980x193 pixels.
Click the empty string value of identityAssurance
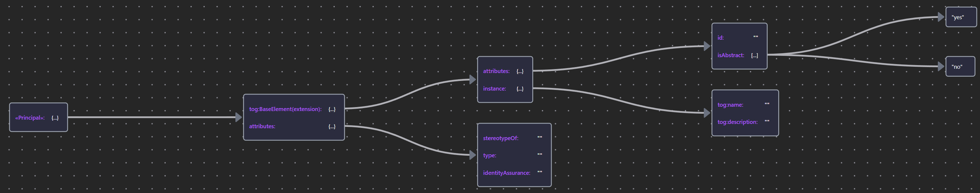(540, 173)
